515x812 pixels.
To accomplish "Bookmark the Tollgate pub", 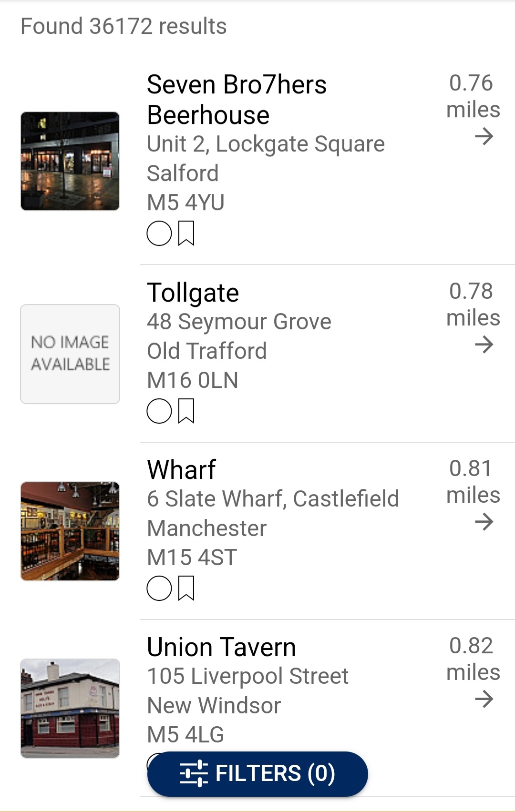I will 186,411.
